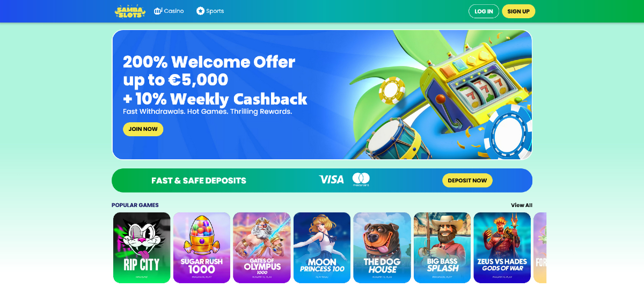Launch the Big Bass Splash game
This screenshot has width=644, height=295.
[442, 248]
